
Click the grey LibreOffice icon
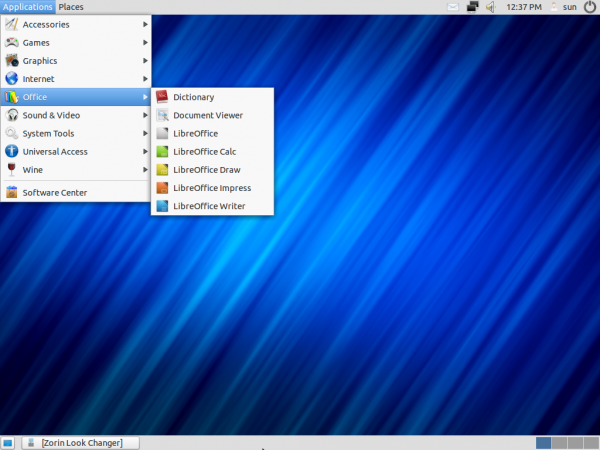[162, 133]
